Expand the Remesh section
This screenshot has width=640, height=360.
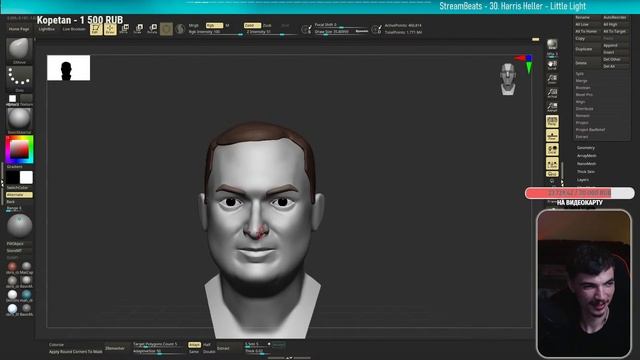(x=582, y=116)
